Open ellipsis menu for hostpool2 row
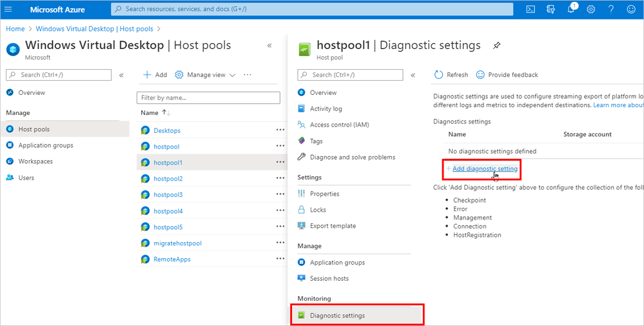The image size is (644, 326). tap(280, 178)
